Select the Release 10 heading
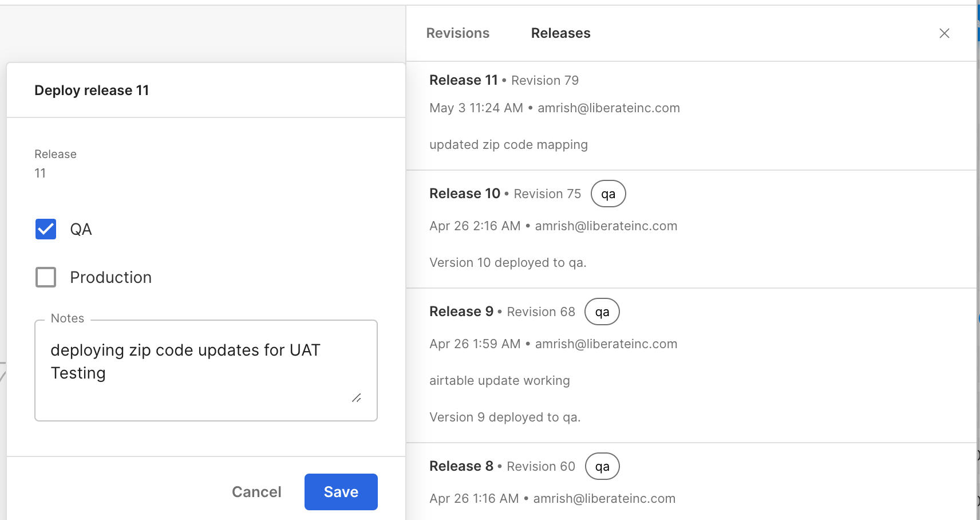 (465, 194)
